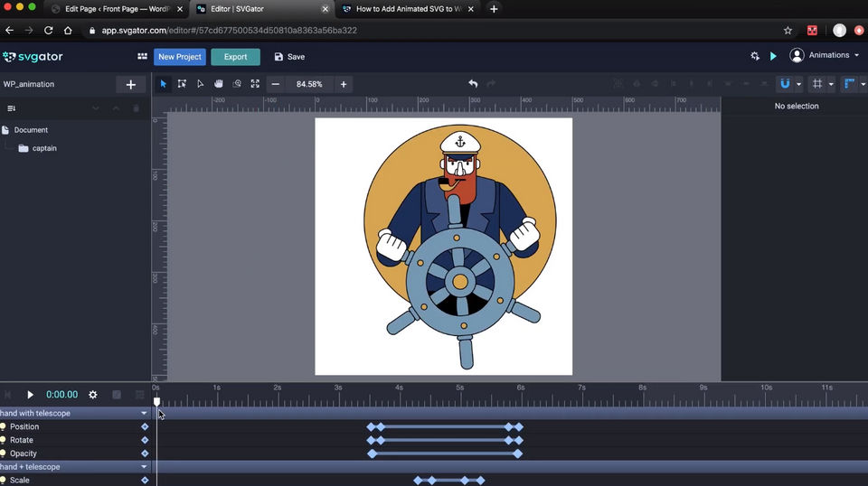
Task: Activate the transform tool
Action: [182, 84]
